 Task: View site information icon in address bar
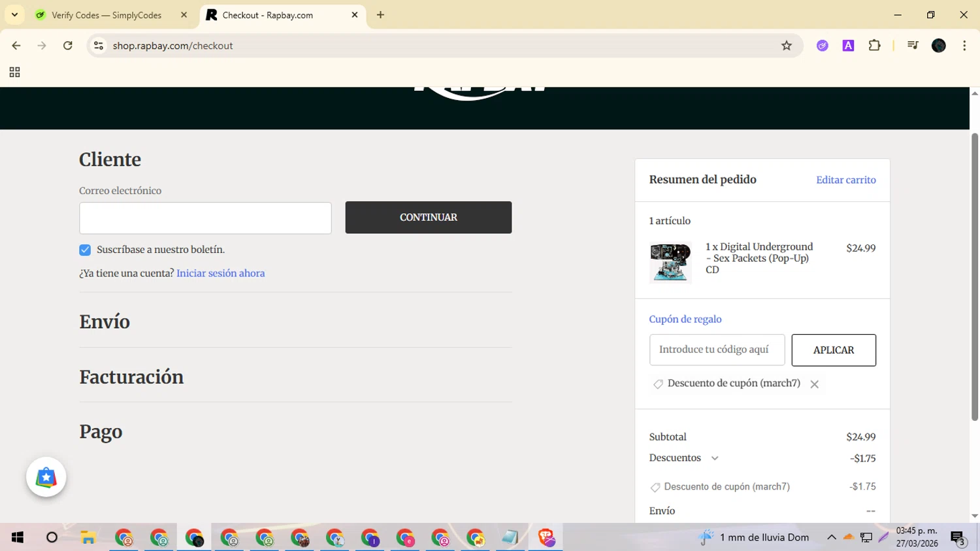coord(99,46)
